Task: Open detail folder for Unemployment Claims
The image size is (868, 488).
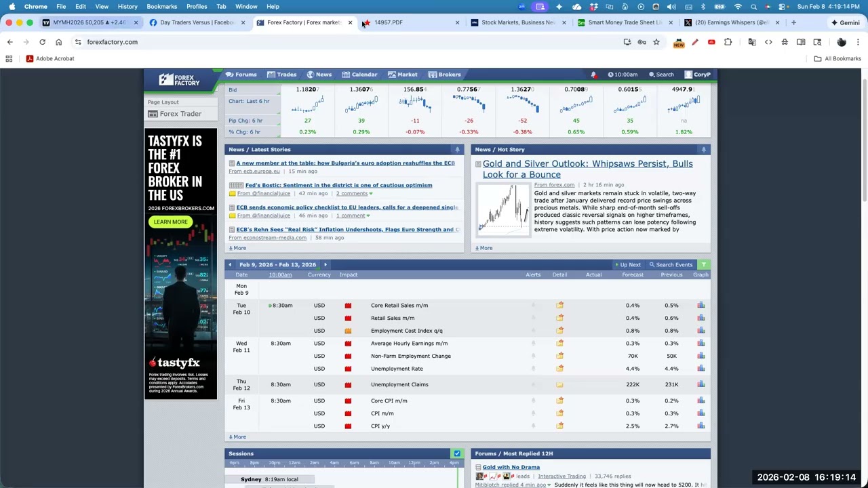Action: point(559,384)
